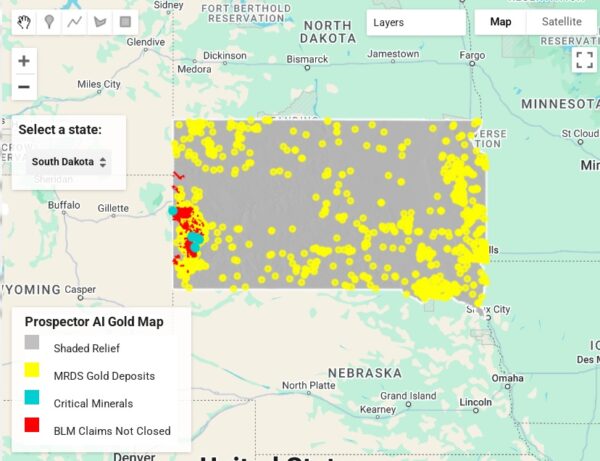Select the add marker tool
600x461 pixels.
tap(49, 22)
